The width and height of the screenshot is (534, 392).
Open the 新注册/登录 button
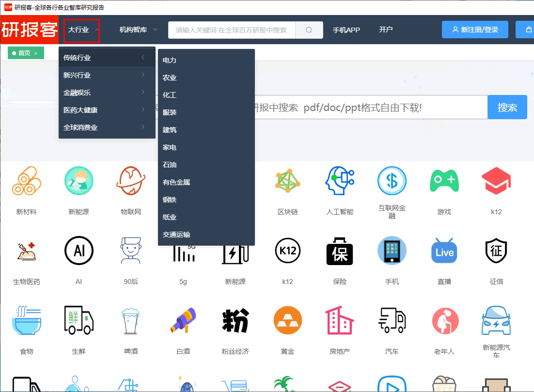(475, 30)
